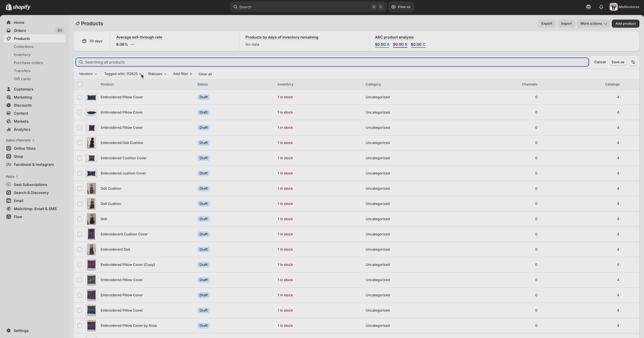
Task: Select checkbox for Embroidered Pillow Cover by Rosa
Action: pos(79,325)
